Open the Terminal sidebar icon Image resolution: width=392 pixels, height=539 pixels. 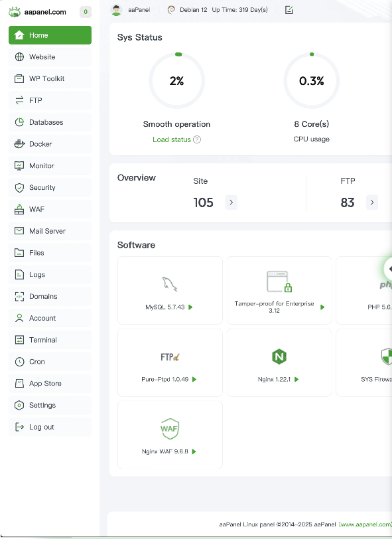coord(19,340)
